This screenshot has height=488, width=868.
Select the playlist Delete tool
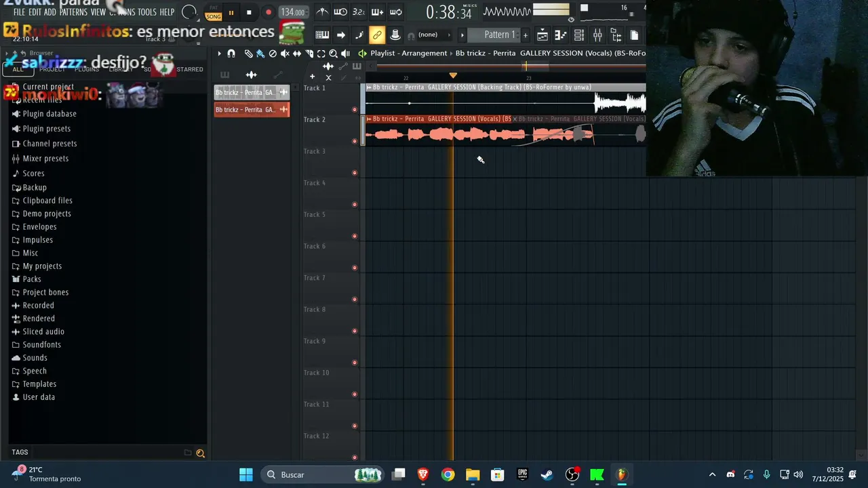(x=273, y=54)
